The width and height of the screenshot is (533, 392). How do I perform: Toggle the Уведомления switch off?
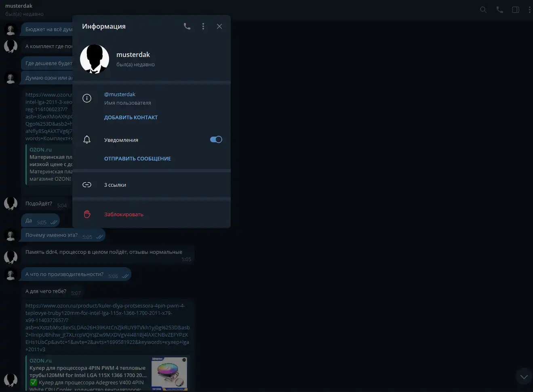coord(216,139)
